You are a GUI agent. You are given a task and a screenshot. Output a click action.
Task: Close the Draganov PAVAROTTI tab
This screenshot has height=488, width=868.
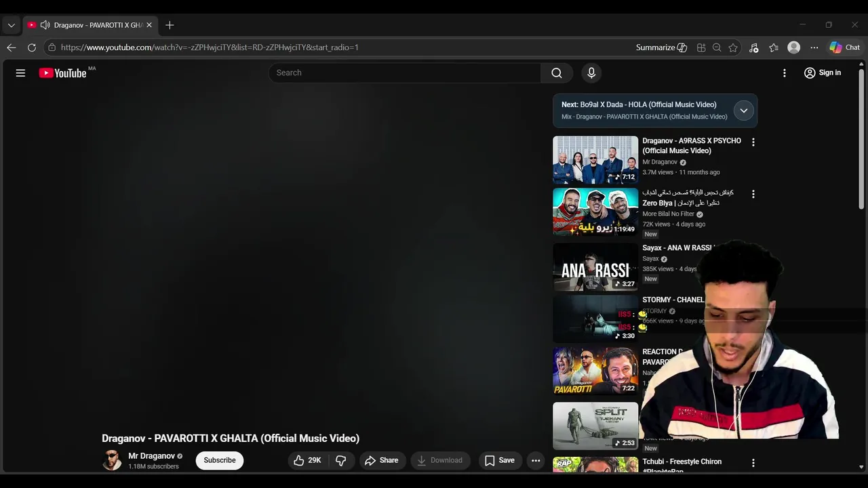click(149, 25)
